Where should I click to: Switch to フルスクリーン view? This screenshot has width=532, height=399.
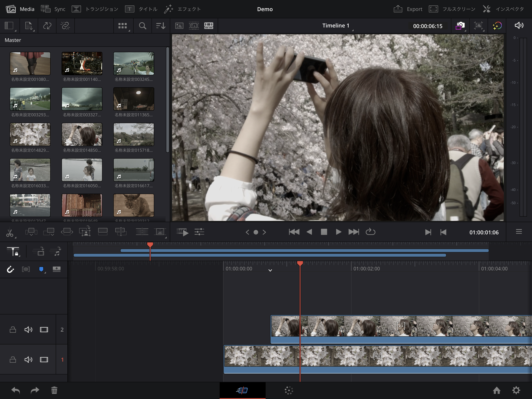pyautogui.click(x=452, y=9)
